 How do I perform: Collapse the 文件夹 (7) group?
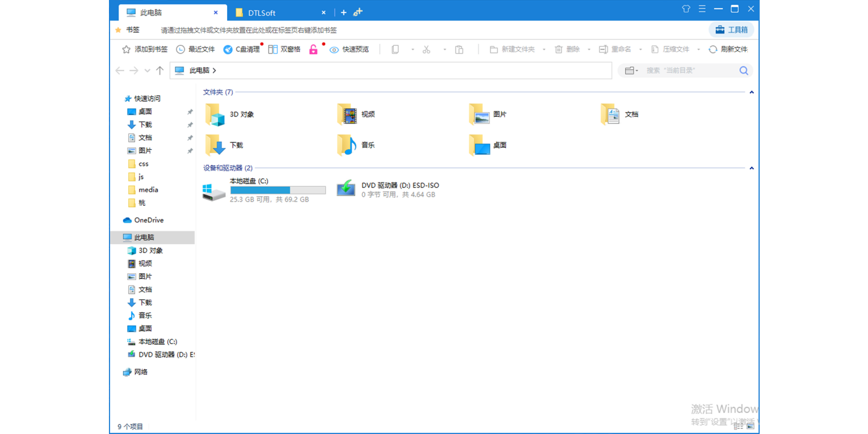(752, 93)
